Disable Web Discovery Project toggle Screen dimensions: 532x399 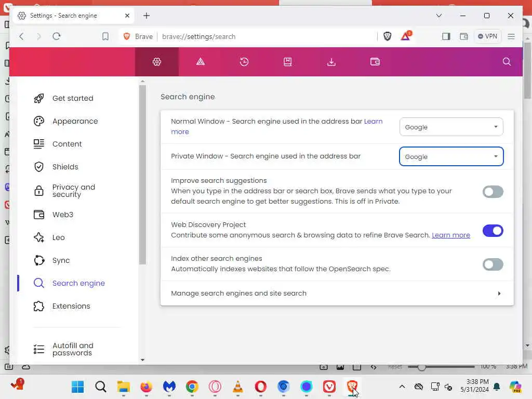493,231
